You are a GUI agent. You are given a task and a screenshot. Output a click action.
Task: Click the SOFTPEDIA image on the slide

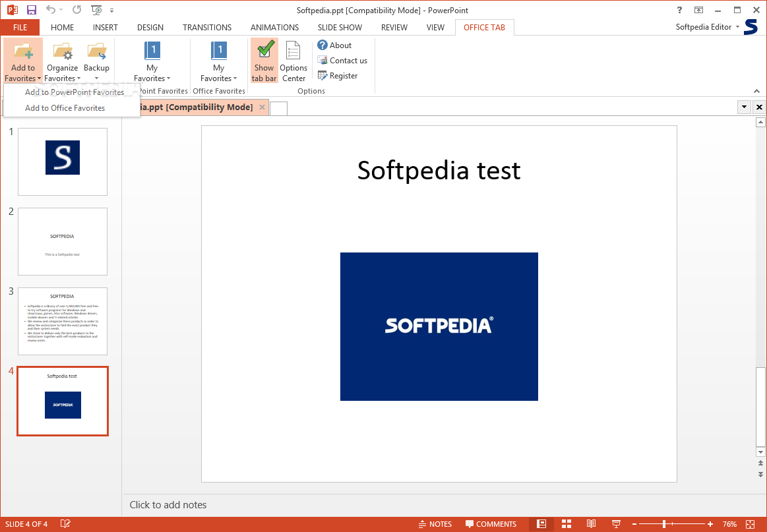[439, 326]
